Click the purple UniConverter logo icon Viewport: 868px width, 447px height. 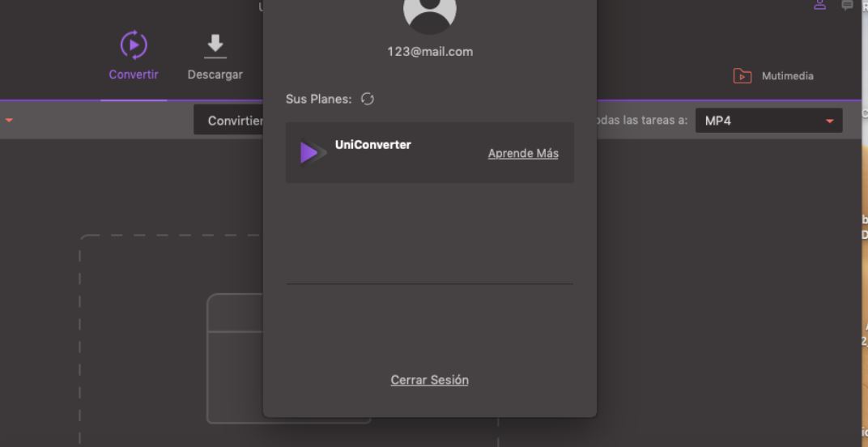pyautogui.click(x=313, y=152)
